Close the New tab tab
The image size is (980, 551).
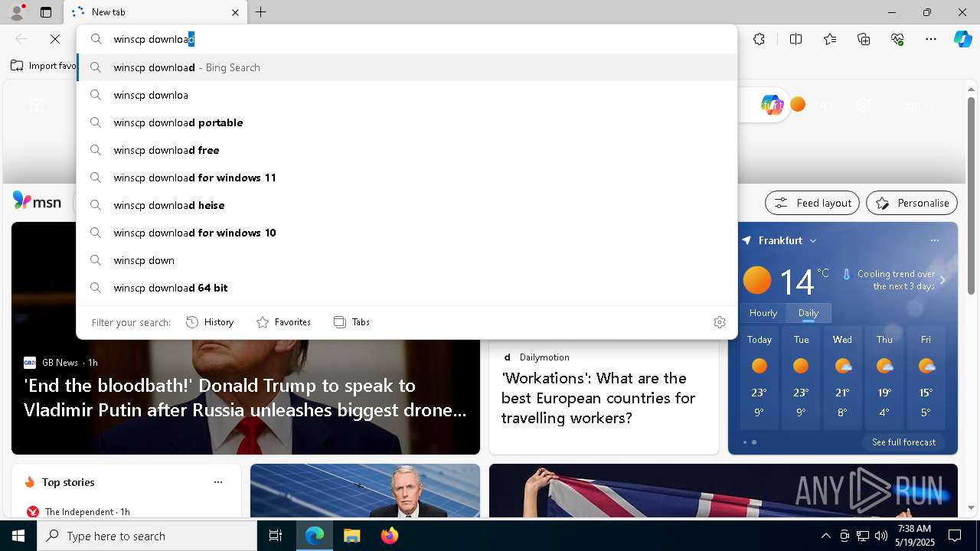point(235,12)
